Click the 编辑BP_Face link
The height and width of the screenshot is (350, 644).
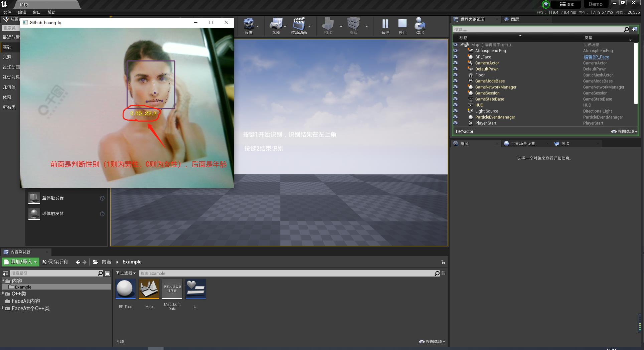[x=597, y=57]
